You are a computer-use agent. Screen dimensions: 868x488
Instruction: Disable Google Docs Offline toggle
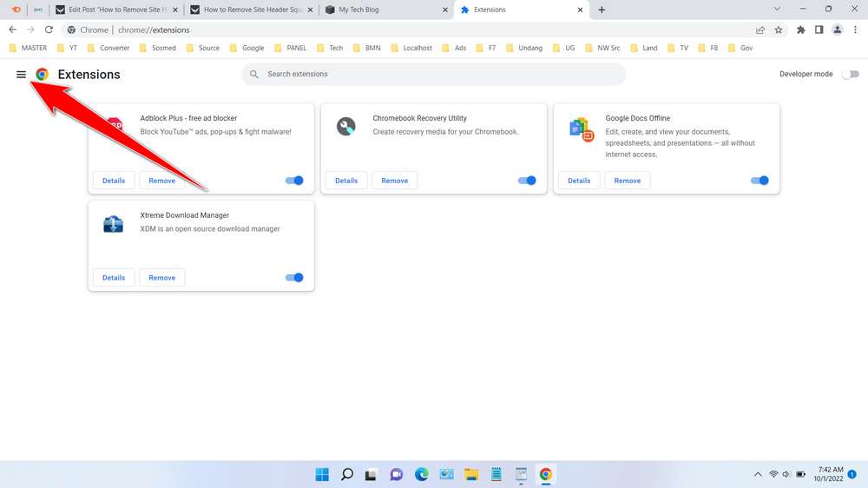point(759,181)
